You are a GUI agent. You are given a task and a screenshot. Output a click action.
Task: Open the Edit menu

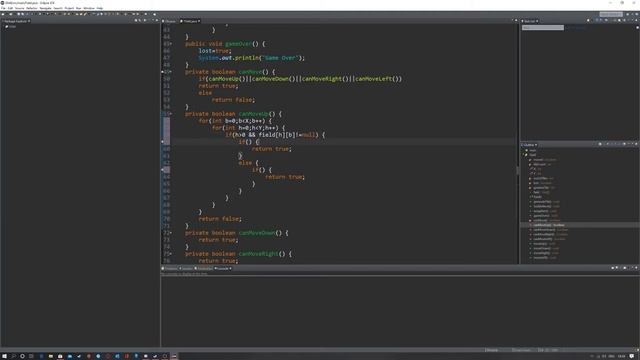(10, 8)
